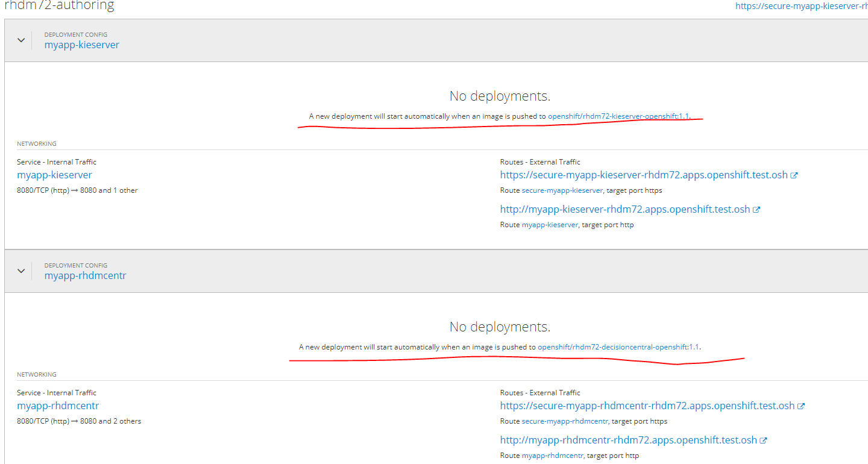Click external-link icon after http rhdmcentr URL
Screen dimensions: 868x464
click(x=763, y=440)
